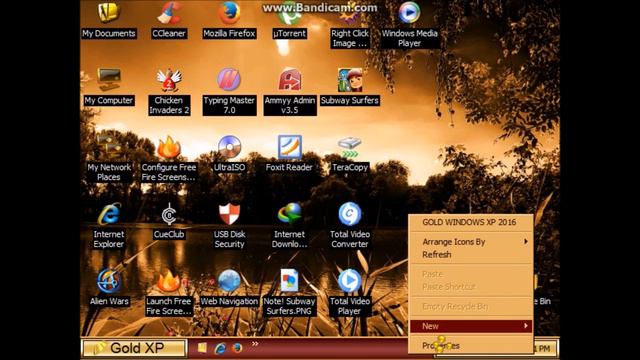This screenshot has width=640, height=360.
Task: Expand quick launch overflow chevron
Action: tap(255, 344)
